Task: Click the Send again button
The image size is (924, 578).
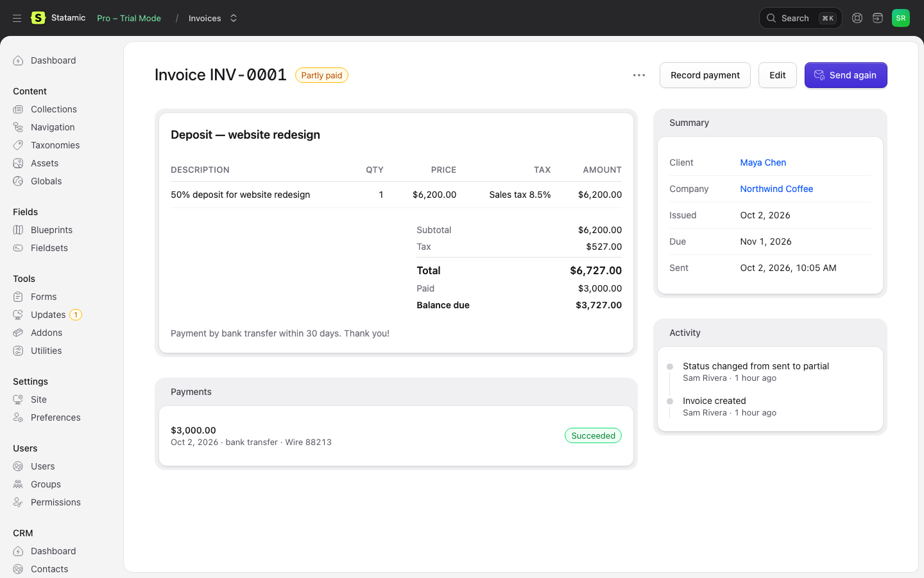Action: (846, 75)
